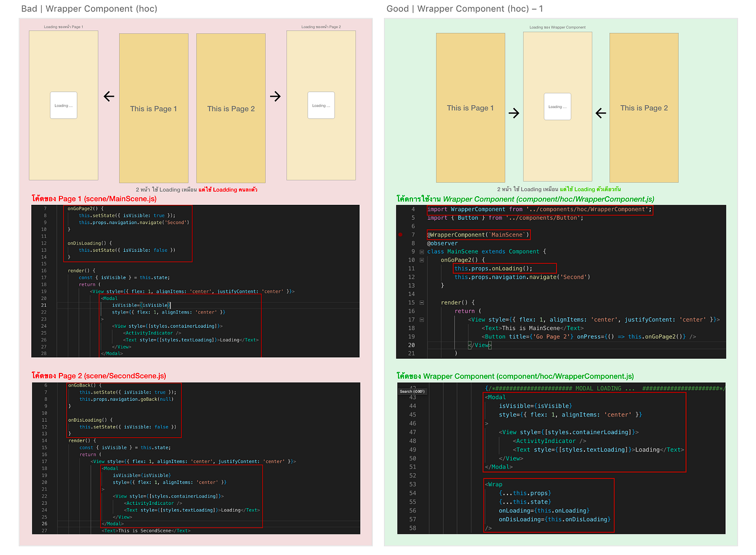Click line number 20 in the Good code panel
Image resolution: width=756 pixels, height=555 pixels.
pyautogui.click(x=411, y=345)
